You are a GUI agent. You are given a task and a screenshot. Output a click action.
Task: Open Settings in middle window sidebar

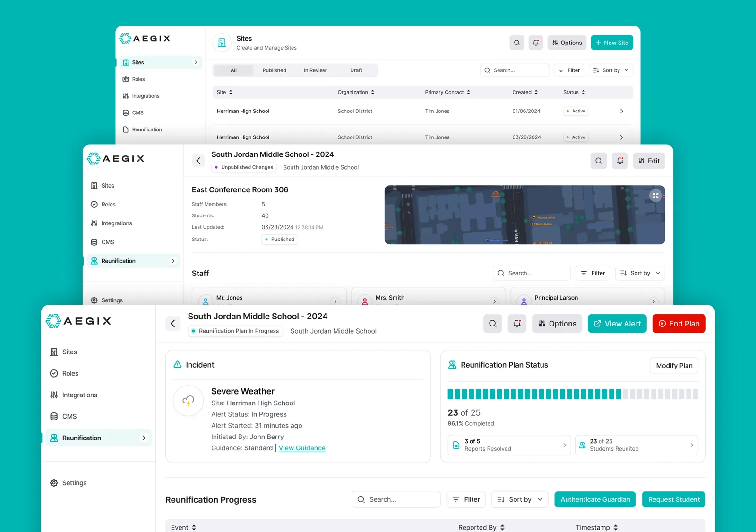click(x=107, y=300)
